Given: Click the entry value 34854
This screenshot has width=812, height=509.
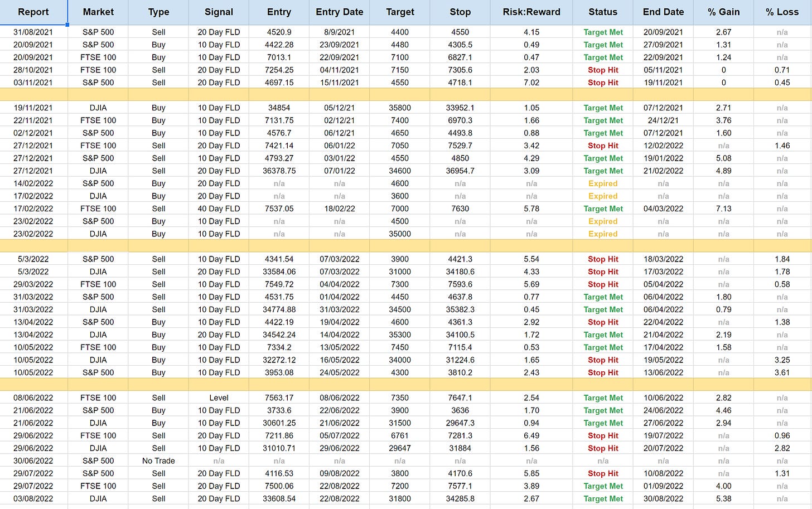Looking at the screenshot, I should pos(279,108).
